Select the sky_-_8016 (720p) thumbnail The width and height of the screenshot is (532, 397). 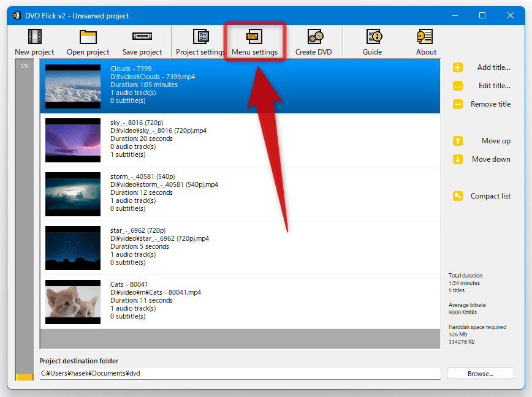[73, 140]
